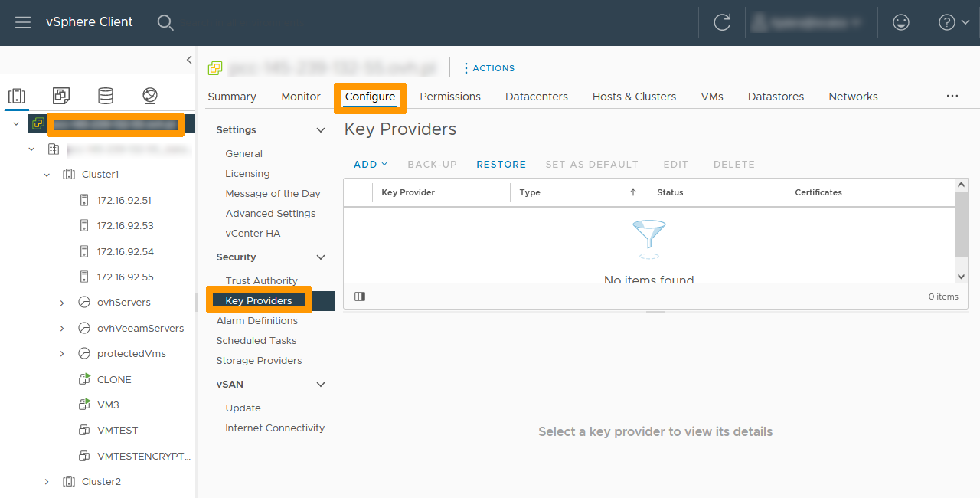The height and width of the screenshot is (498, 980).
Task: Collapse the Security settings section
Action: point(321,257)
